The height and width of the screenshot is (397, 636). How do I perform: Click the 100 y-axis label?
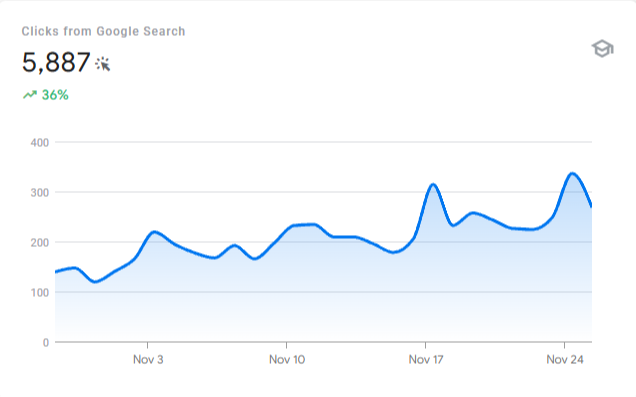(40, 293)
